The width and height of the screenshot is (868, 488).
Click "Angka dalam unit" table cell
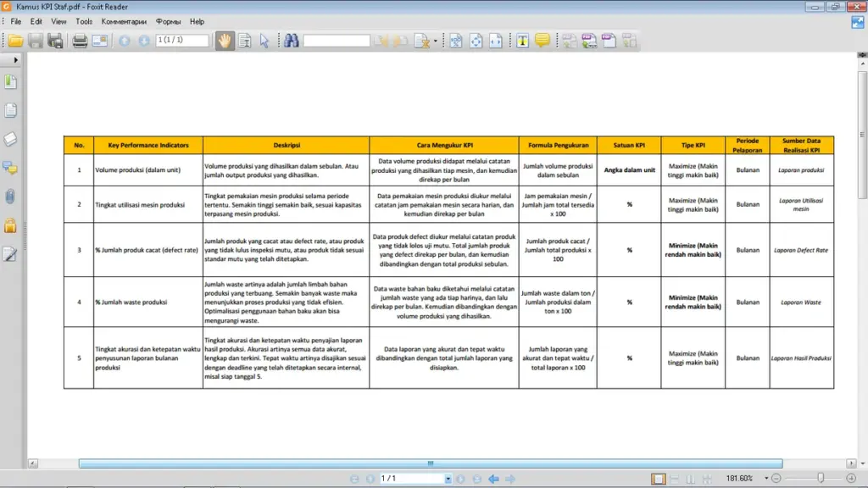pyautogui.click(x=629, y=169)
